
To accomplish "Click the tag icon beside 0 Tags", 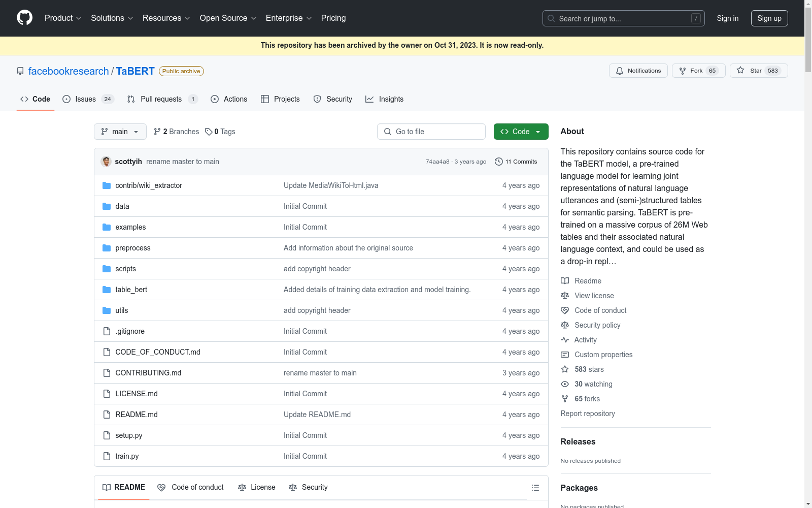I will tap(209, 132).
